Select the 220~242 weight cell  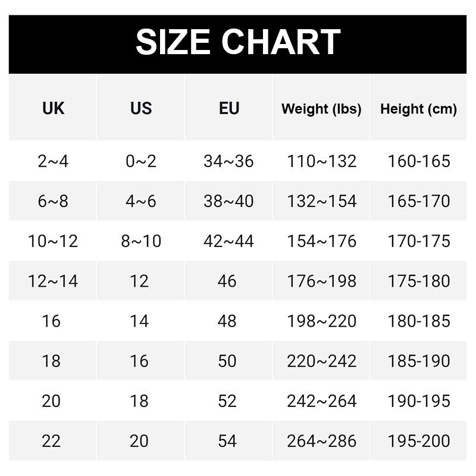point(321,361)
